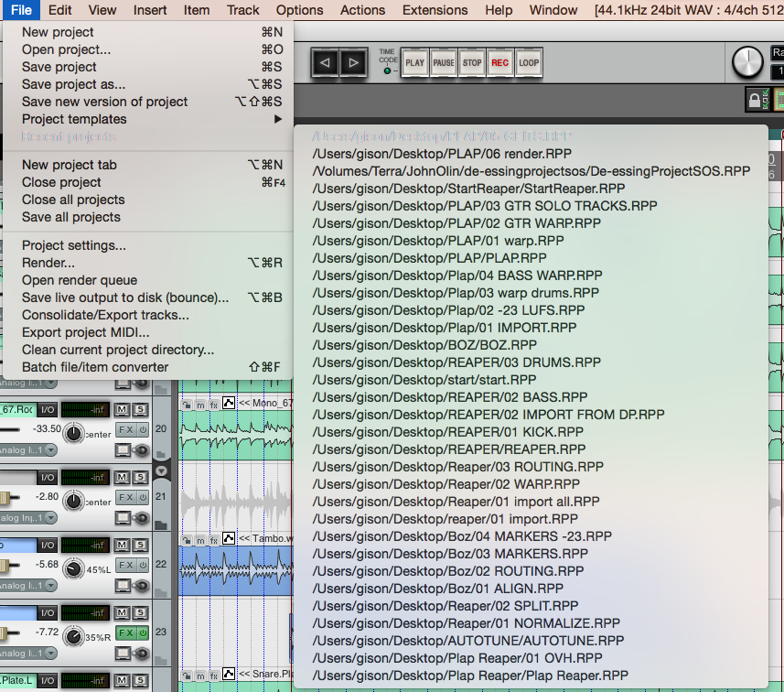Click the folder icon on track 21
Image resolution: width=784 pixels, height=692 pixels.
161,524
